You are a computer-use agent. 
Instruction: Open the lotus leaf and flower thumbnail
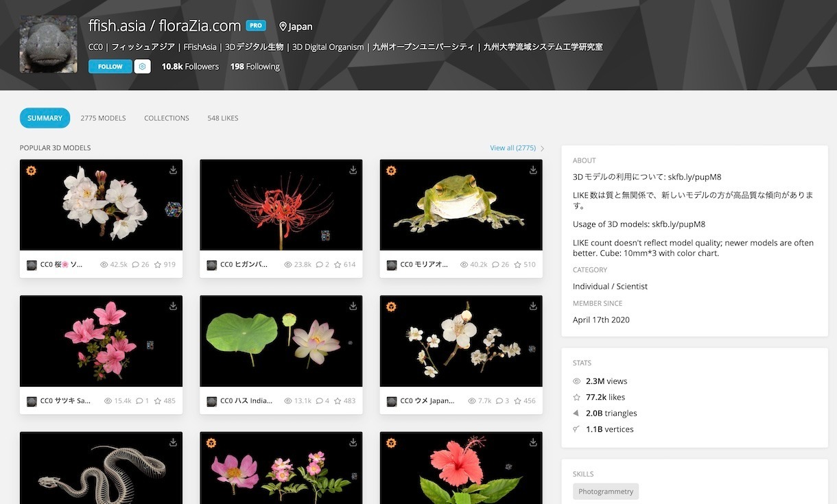point(281,341)
